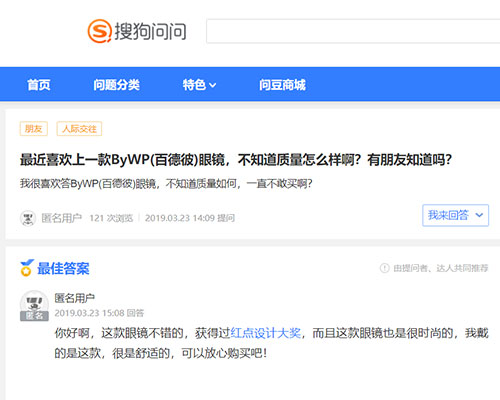Click the 121 次浏览 view count
The width and height of the screenshot is (500, 400).
111,218
